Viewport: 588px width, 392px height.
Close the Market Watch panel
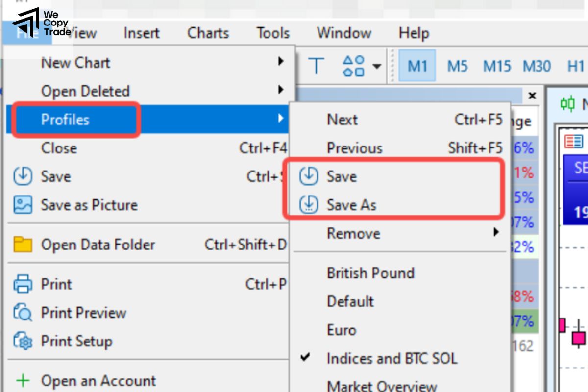tap(533, 95)
